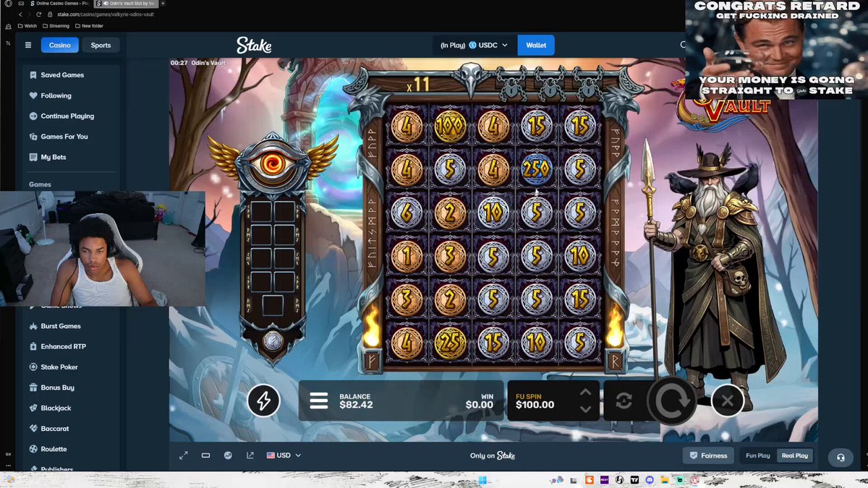
Task: Open Discord from the Windows taskbar
Action: tap(648, 479)
